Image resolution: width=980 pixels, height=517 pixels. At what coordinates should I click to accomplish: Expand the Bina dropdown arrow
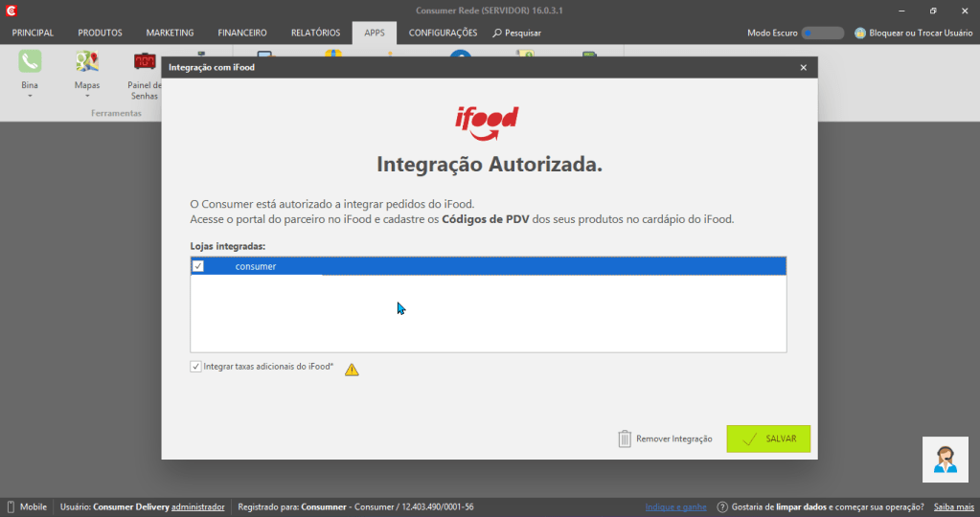[30, 96]
